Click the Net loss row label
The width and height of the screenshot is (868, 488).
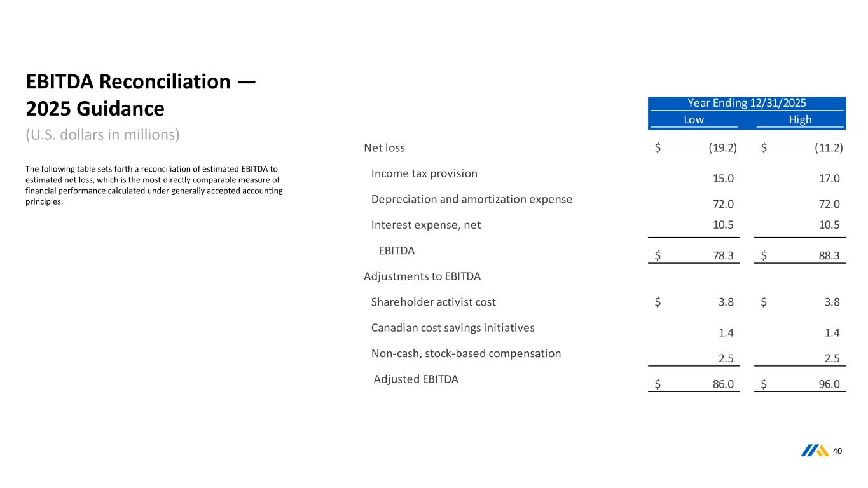click(384, 148)
